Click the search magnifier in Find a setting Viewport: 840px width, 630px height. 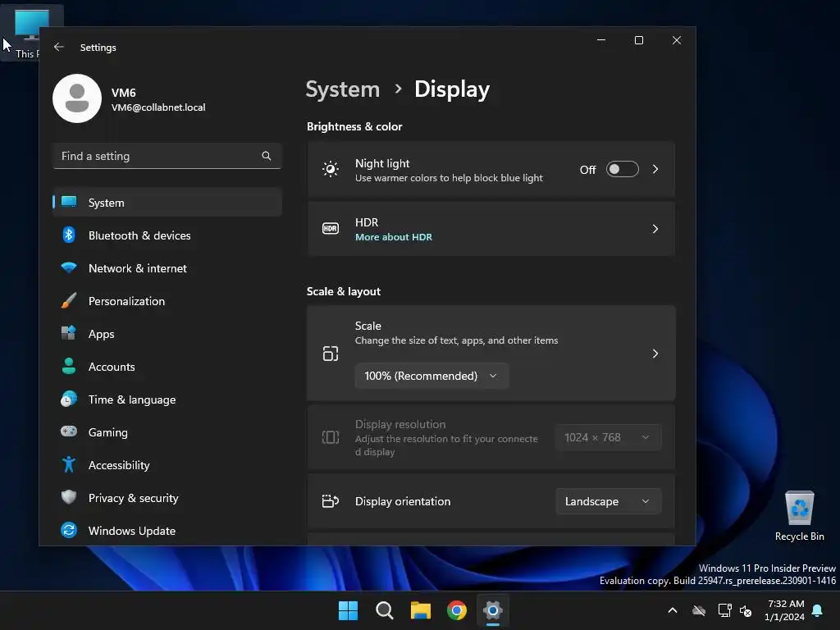point(267,156)
